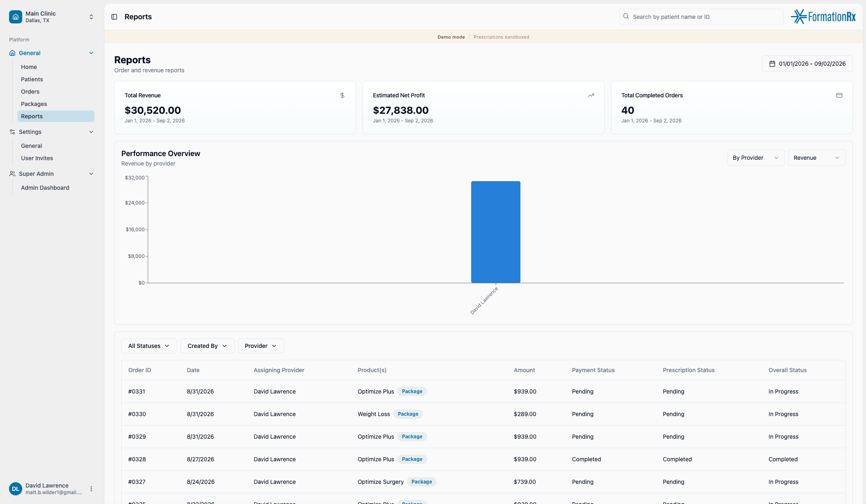Click the Order ID column header
866x504 pixels.
point(139,370)
